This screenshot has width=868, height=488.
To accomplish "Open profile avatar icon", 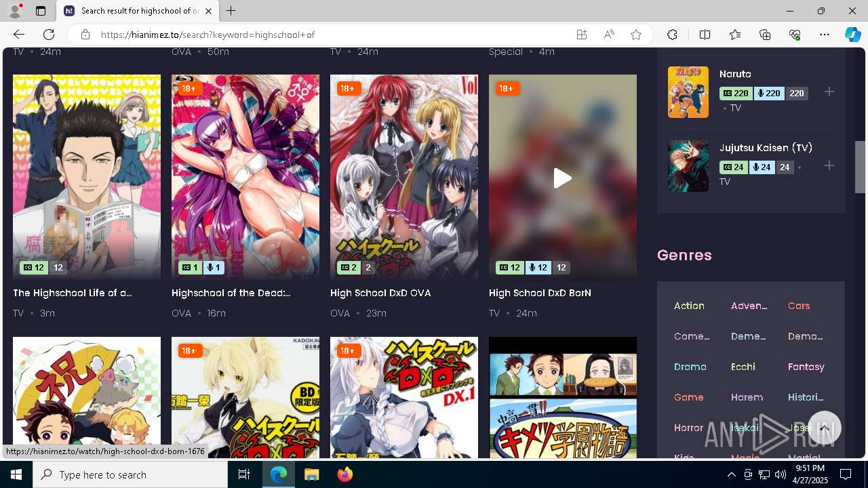I will pyautogui.click(x=14, y=11).
